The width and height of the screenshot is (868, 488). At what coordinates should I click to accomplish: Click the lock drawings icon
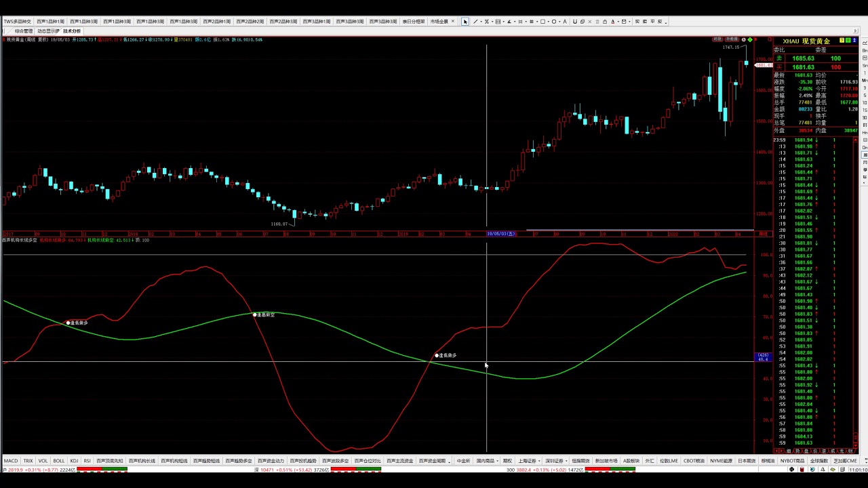pyautogui.click(x=605, y=22)
